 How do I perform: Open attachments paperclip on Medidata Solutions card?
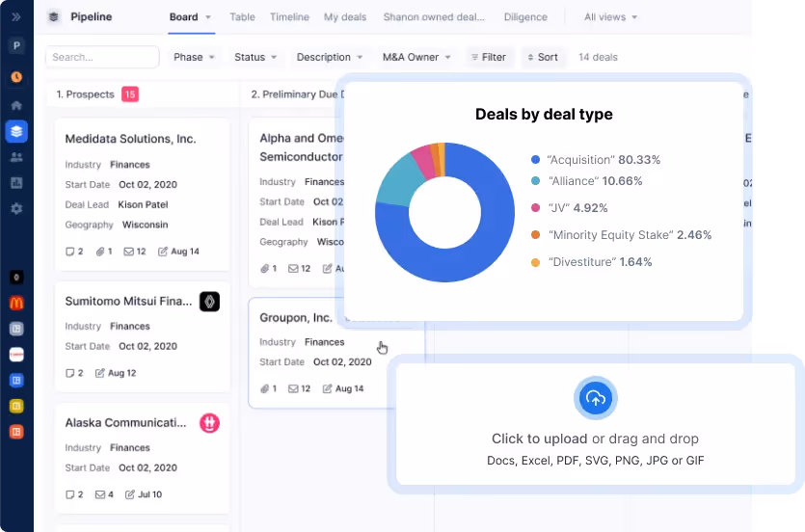(100, 252)
